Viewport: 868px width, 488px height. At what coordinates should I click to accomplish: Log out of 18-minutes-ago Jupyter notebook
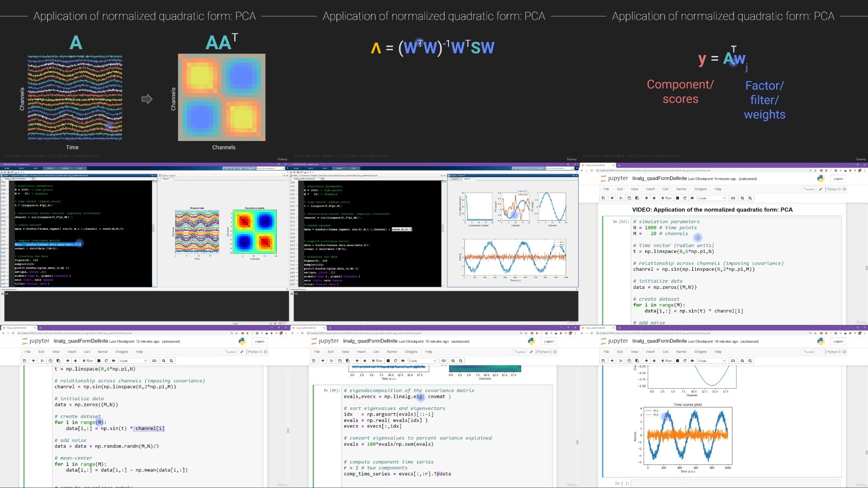[x=839, y=341]
